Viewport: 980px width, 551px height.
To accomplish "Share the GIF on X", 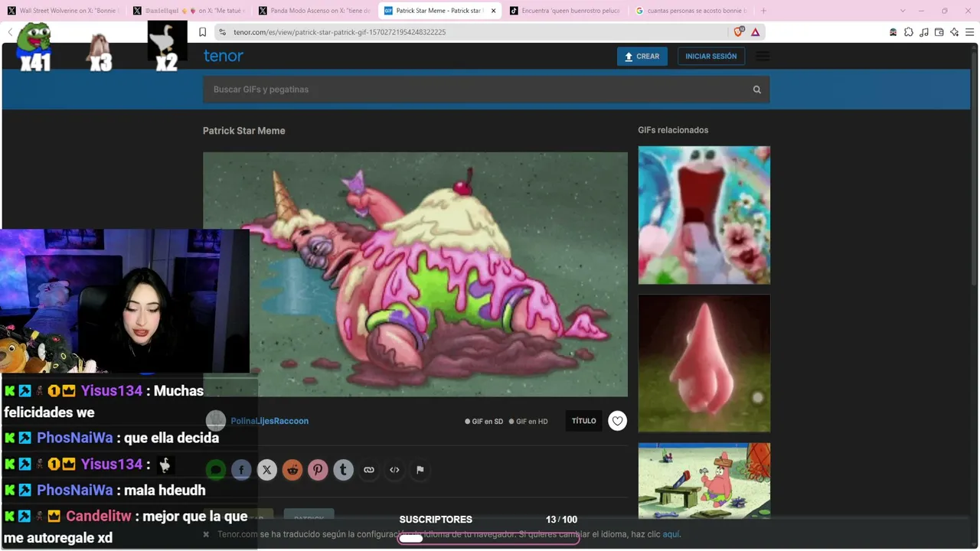I will pos(266,470).
